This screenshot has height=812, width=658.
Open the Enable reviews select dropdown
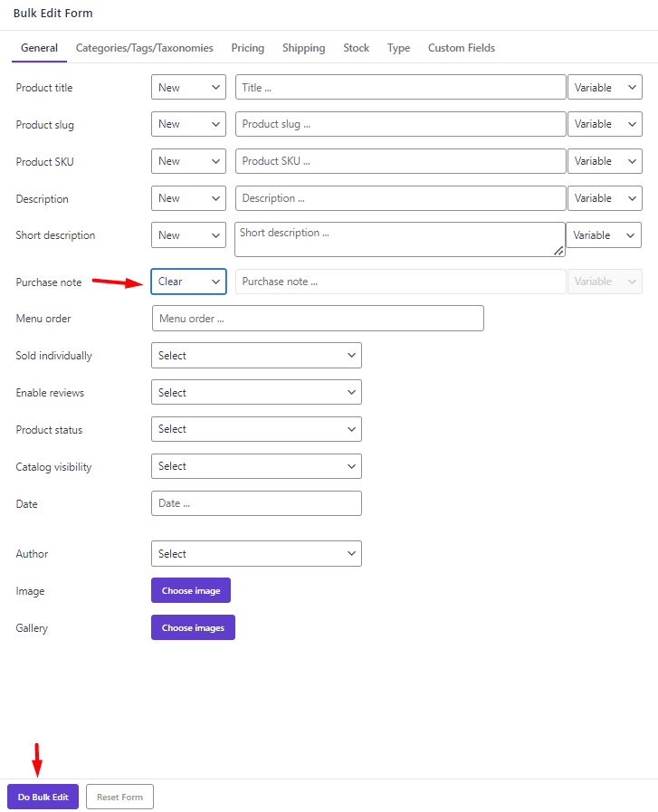255,392
